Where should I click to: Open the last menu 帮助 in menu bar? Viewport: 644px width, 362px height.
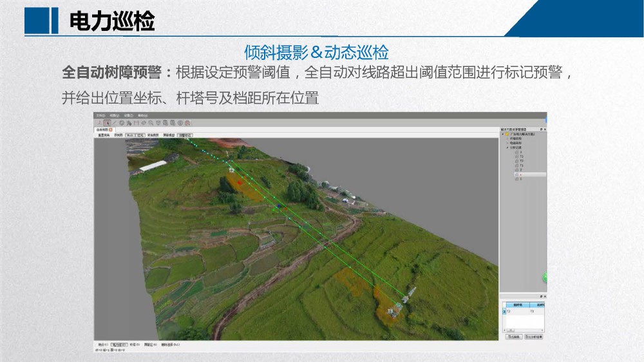point(142,115)
